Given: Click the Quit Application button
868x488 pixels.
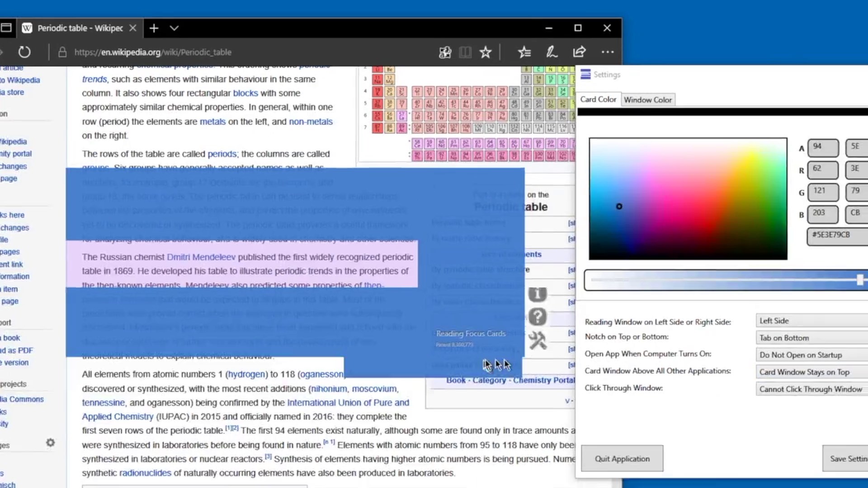Looking at the screenshot, I should click(x=622, y=459).
